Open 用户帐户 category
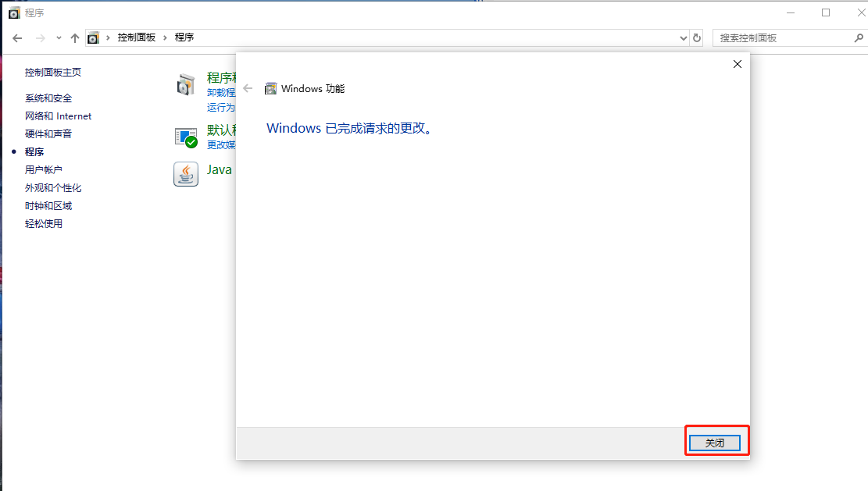Image resolution: width=868 pixels, height=491 pixels. (43, 169)
